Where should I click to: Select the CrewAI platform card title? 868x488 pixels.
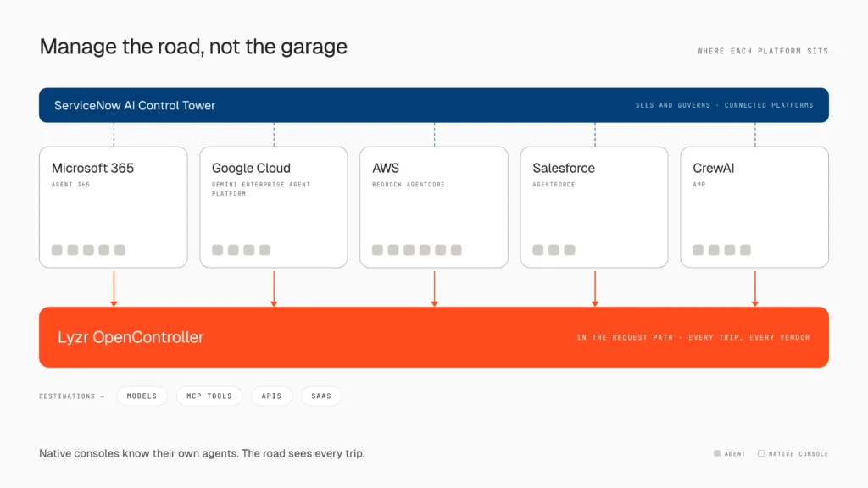point(713,168)
